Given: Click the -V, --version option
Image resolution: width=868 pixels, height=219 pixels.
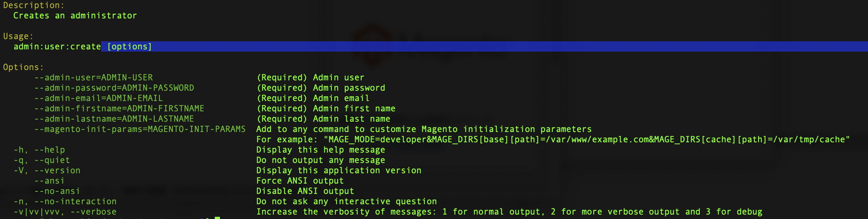Looking at the screenshot, I should [x=47, y=171].
